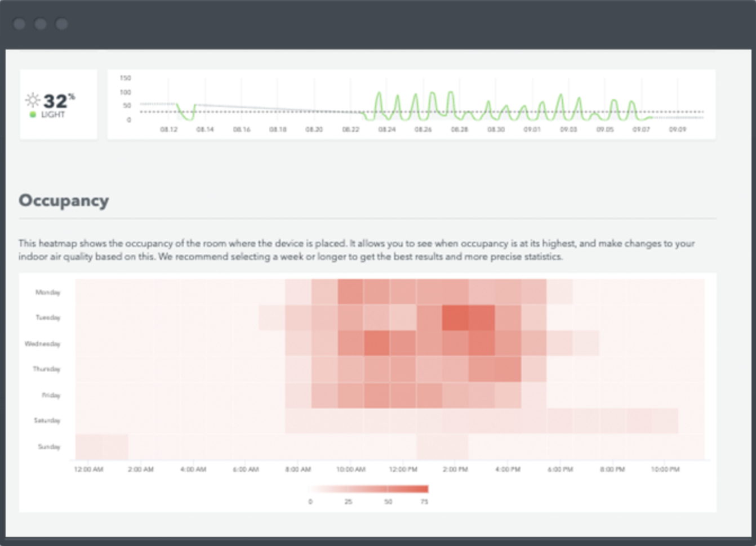
Task: Click the 10:00 AM heatmap axis label
Action: pyautogui.click(x=350, y=469)
